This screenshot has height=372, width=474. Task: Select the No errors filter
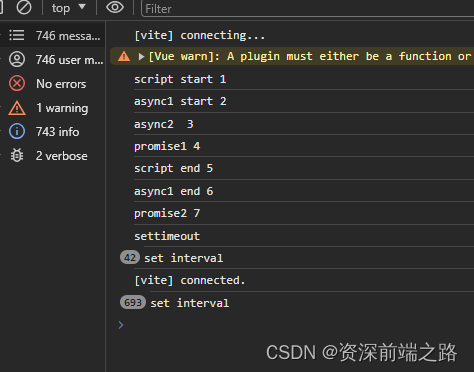click(53, 84)
